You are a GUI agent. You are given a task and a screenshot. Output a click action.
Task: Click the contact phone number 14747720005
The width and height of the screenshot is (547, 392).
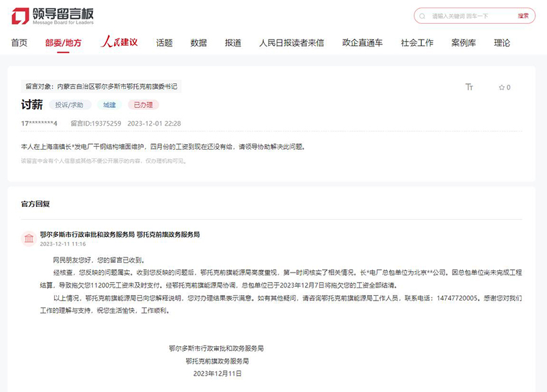point(457,298)
